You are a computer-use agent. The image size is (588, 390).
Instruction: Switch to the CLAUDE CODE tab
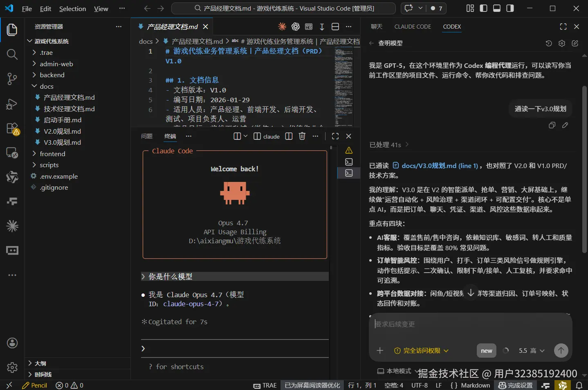[413, 27]
